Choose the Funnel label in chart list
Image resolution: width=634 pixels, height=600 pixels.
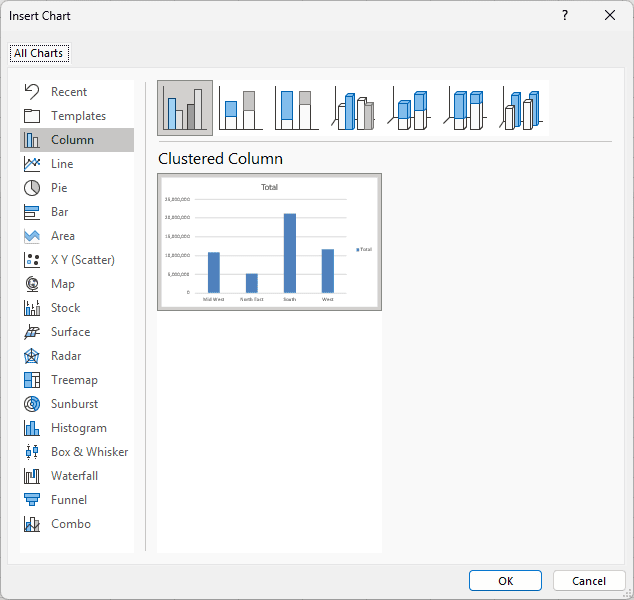coord(69,500)
